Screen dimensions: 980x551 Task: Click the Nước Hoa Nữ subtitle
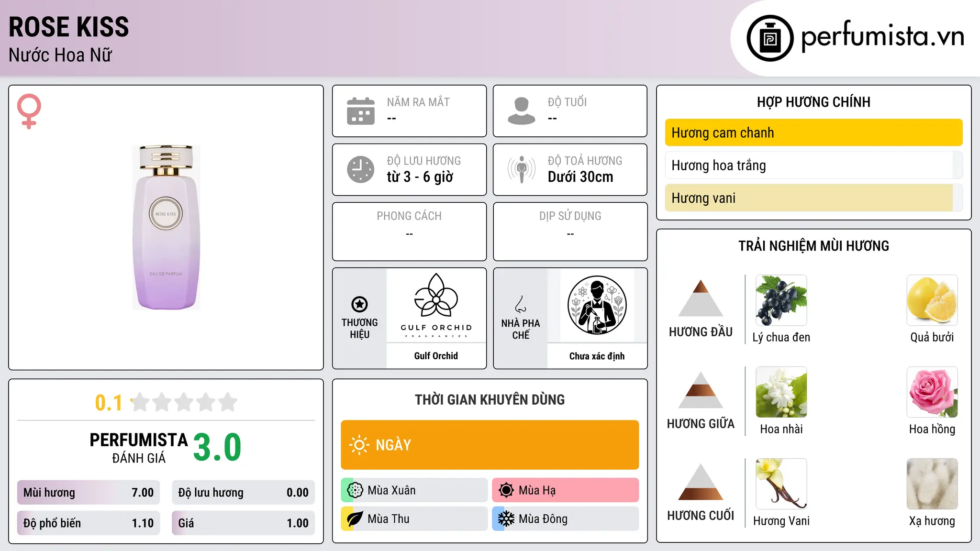click(60, 55)
